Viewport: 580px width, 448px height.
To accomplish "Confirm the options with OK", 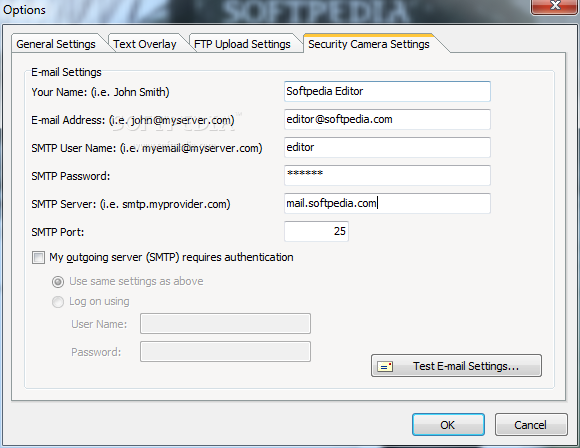I will 448,425.
